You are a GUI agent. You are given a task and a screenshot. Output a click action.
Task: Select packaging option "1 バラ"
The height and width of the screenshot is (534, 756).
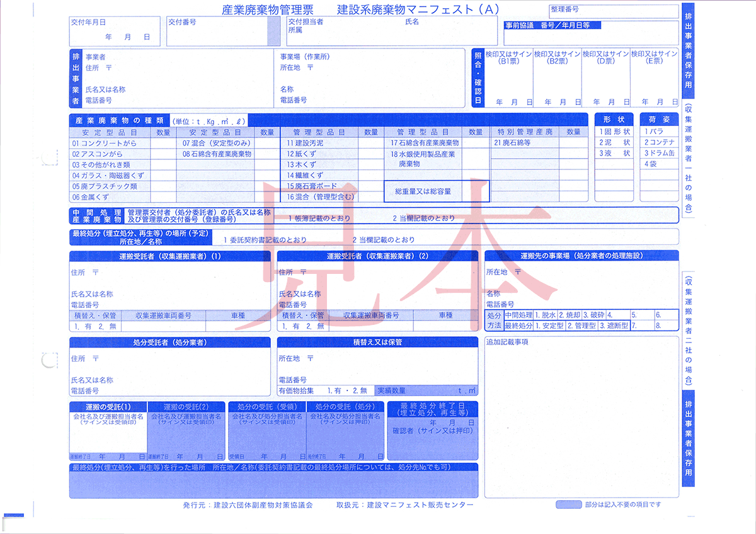pos(654,132)
